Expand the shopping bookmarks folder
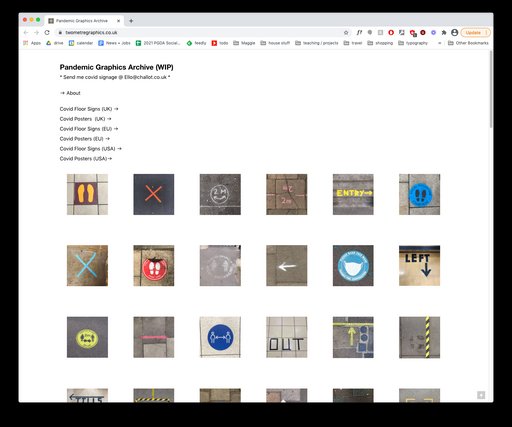Image resolution: width=512 pixels, height=427 pixels. tap(380, 43)
